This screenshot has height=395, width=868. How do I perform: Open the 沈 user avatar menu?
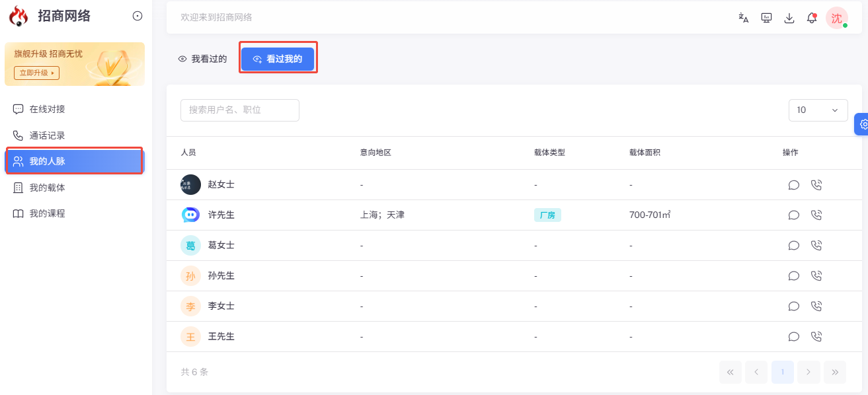pos(837,18)
